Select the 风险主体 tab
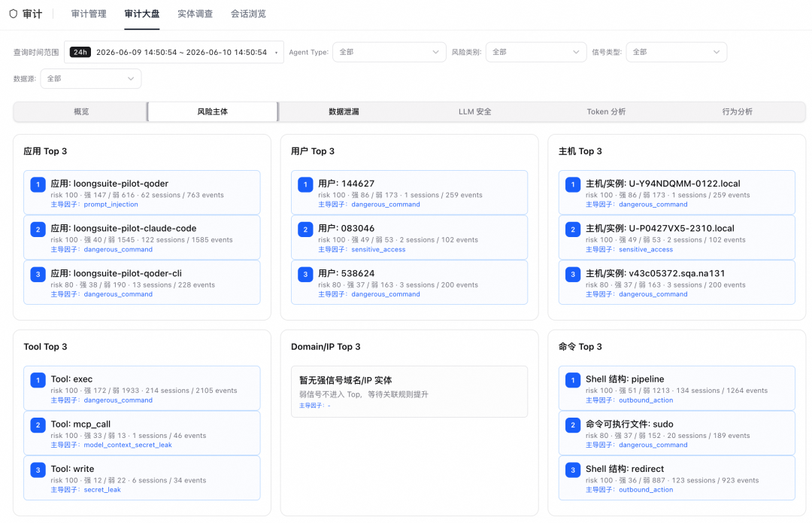 [x=213, y=112]
